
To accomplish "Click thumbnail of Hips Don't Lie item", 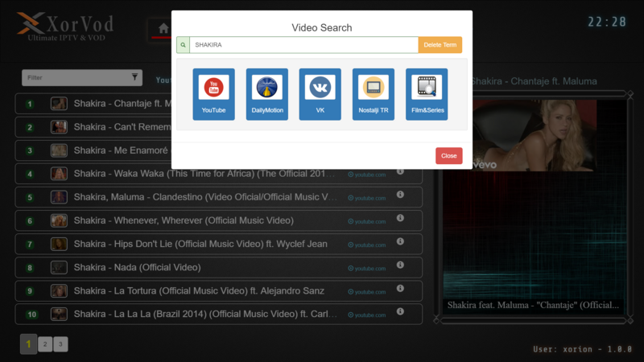I will click(59, 244).
